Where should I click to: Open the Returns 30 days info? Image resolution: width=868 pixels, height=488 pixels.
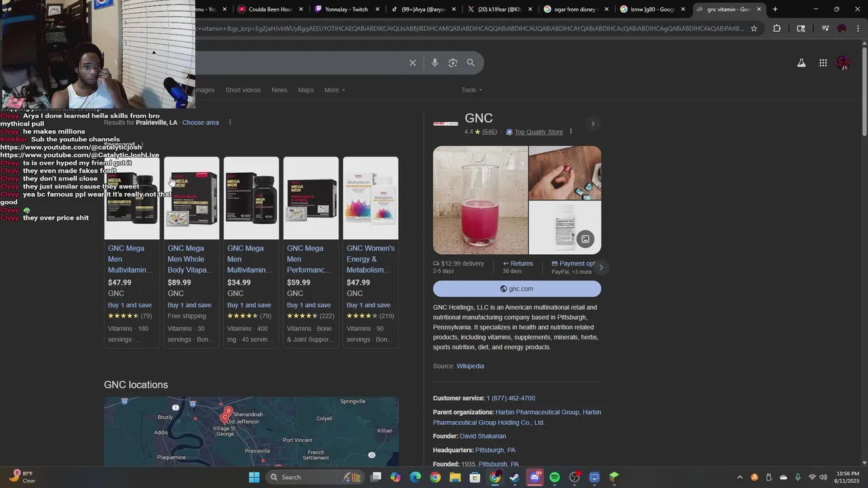pos(518,267)
